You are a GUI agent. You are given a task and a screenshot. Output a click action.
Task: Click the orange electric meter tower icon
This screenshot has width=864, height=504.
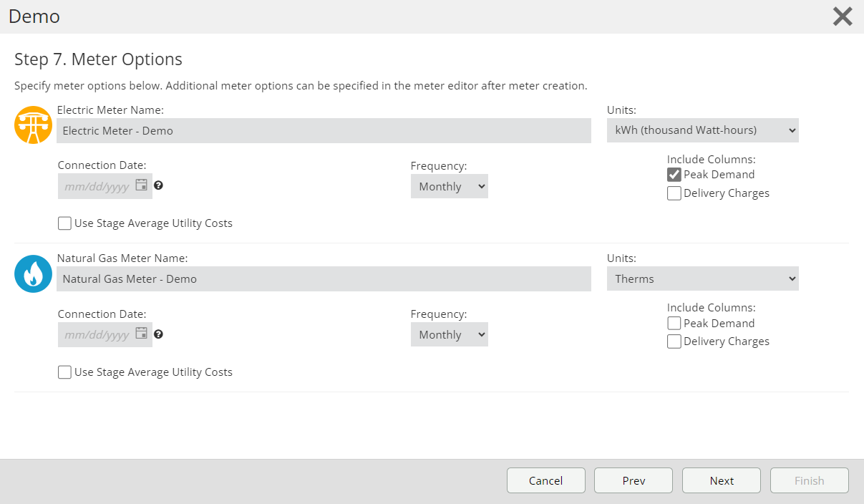tap(33, 125)
